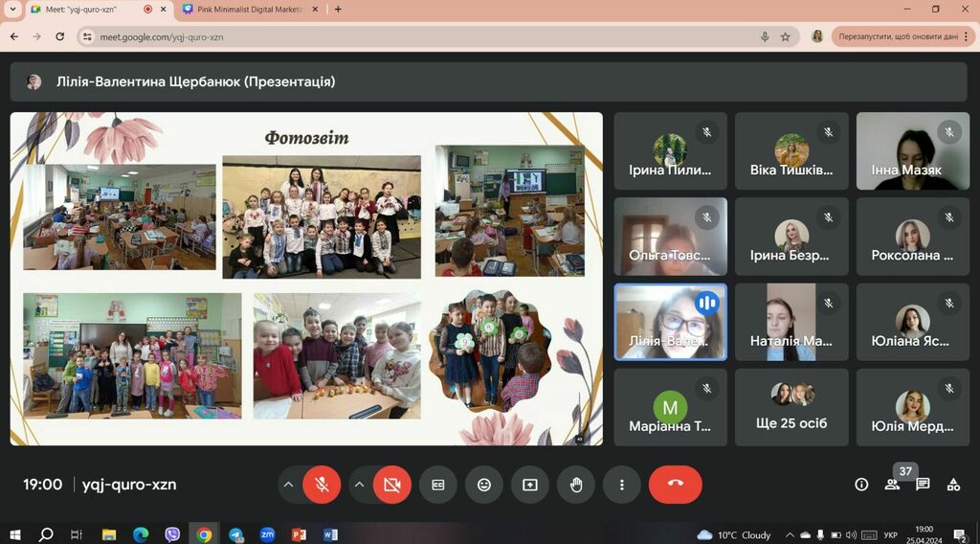The image size is (980, 544).
Task: Go forward in browser history
Action: pos(37,37)
